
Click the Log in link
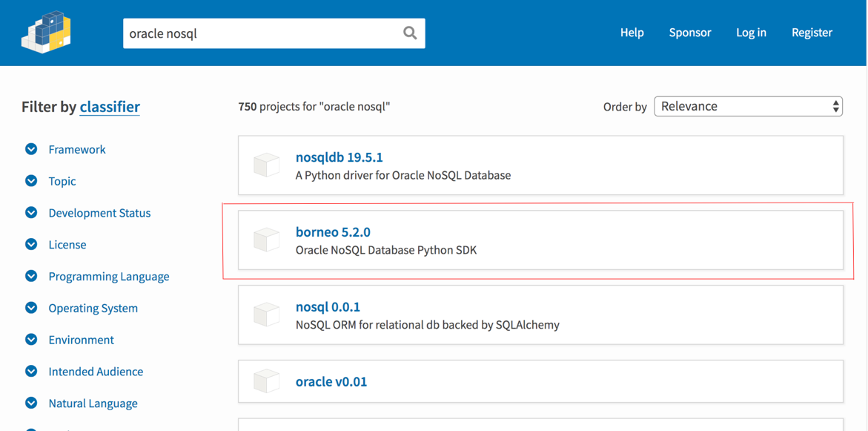[x=751, y=33]
